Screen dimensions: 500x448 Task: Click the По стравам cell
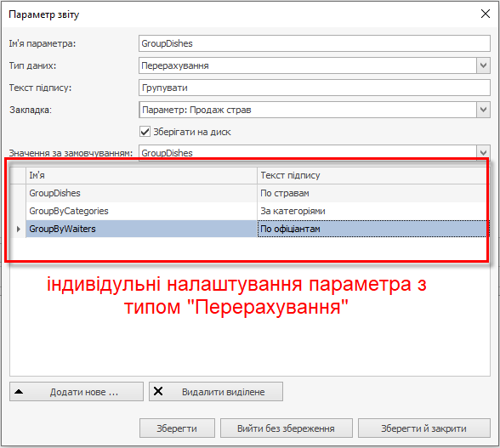372,193
